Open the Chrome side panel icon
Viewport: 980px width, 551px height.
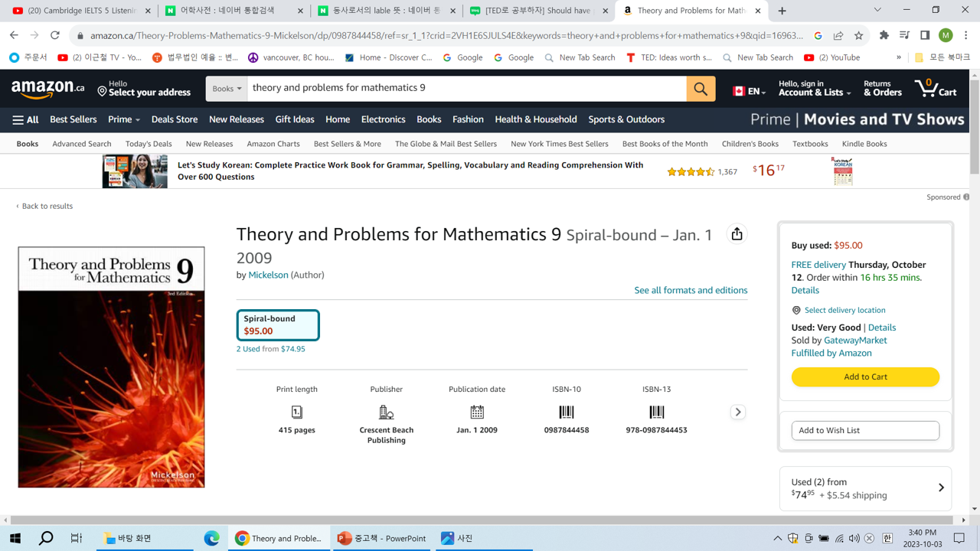coord(925,35)
